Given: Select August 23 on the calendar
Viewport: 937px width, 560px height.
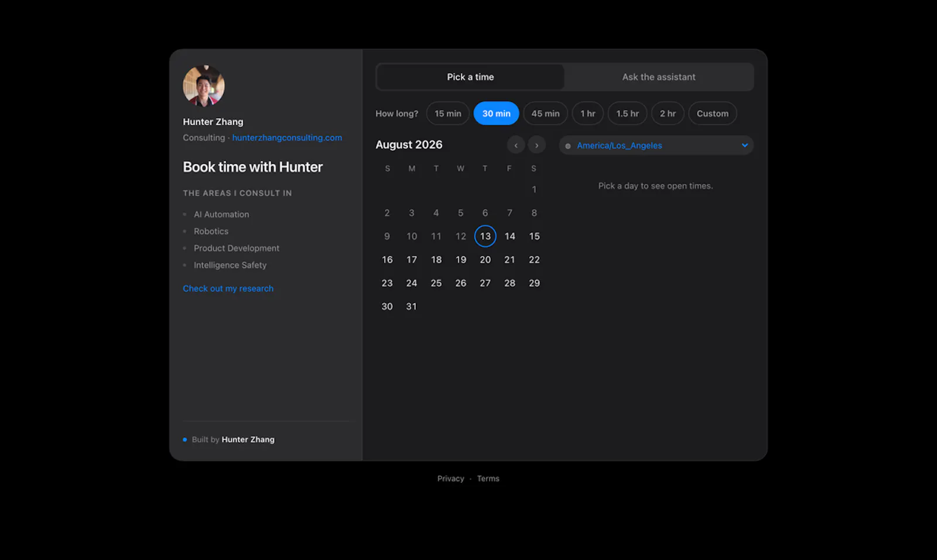Looking at the screenshot, I should [387, 283].
